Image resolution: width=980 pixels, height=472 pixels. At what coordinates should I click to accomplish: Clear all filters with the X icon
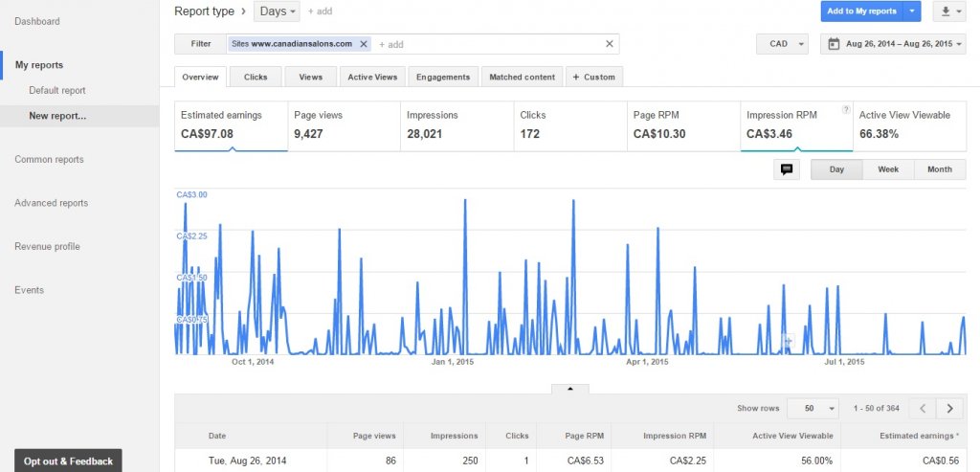coord(610,44)
